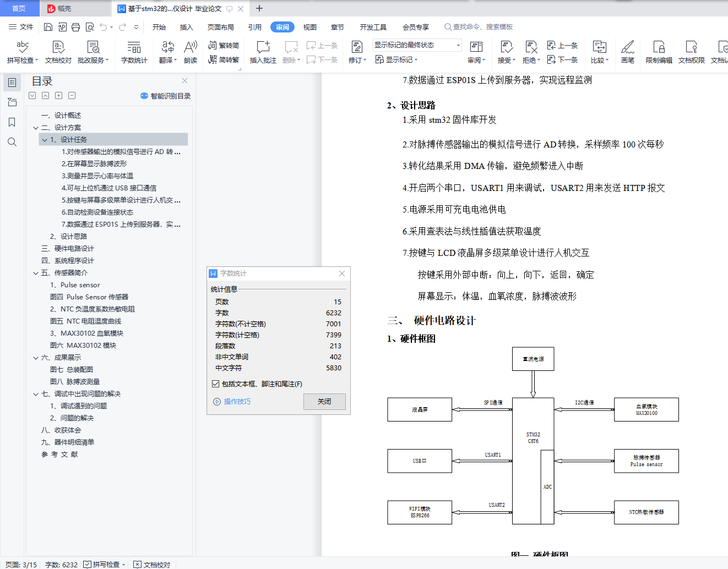
Task: Open 限制编辑 restrict editing
Action: 659,52
